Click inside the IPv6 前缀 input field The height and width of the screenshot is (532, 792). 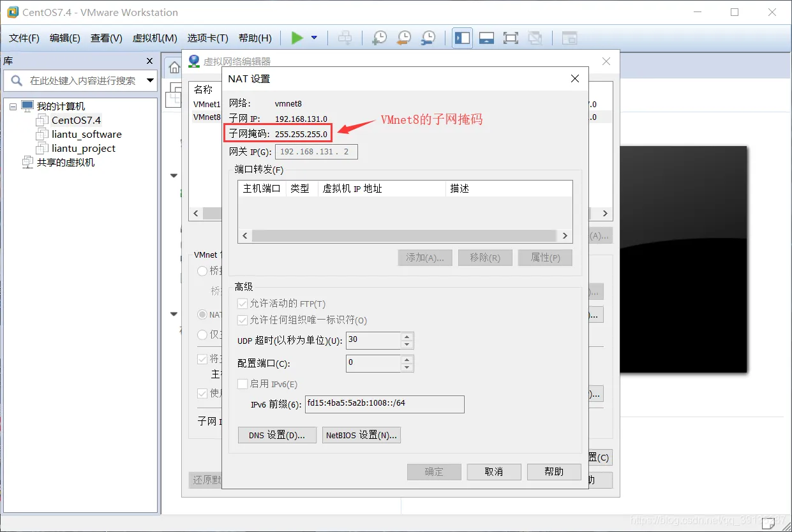(x=383, y=404)
